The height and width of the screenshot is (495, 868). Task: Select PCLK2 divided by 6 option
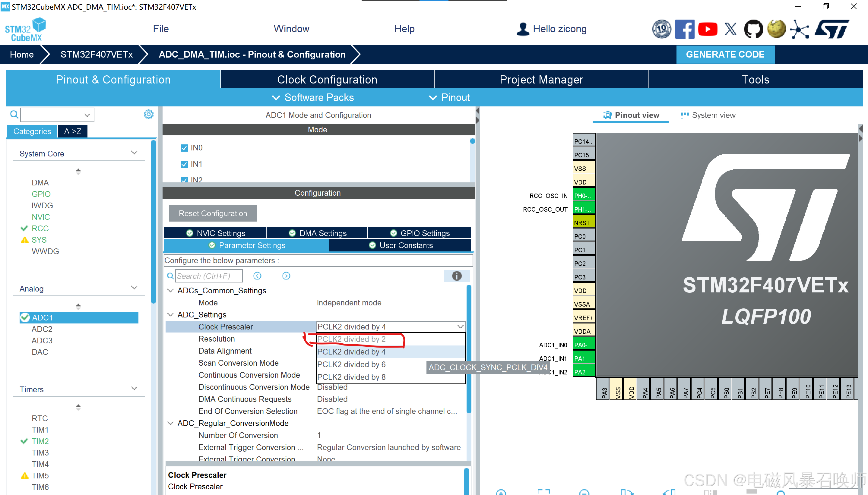point(351,364)
